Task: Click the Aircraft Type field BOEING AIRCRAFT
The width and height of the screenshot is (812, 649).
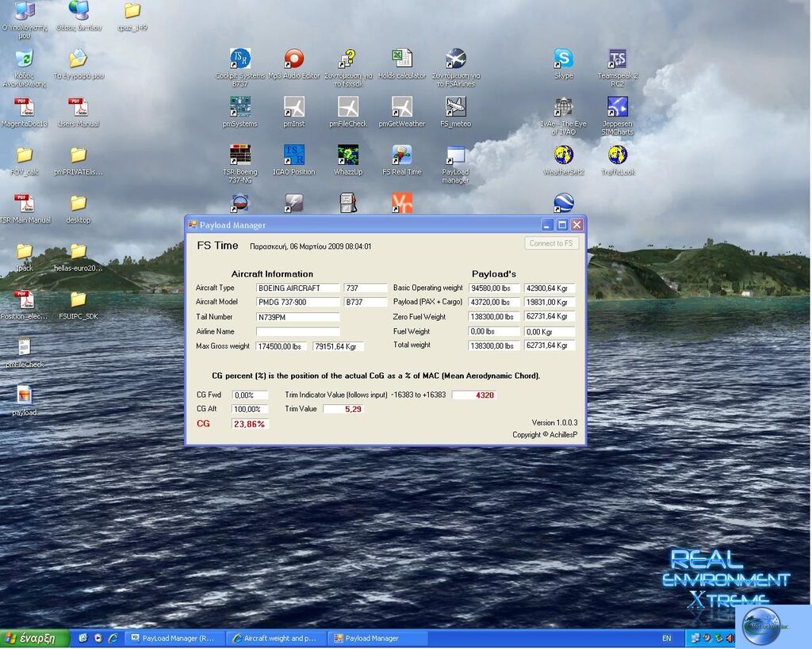Action: [298, 288]
